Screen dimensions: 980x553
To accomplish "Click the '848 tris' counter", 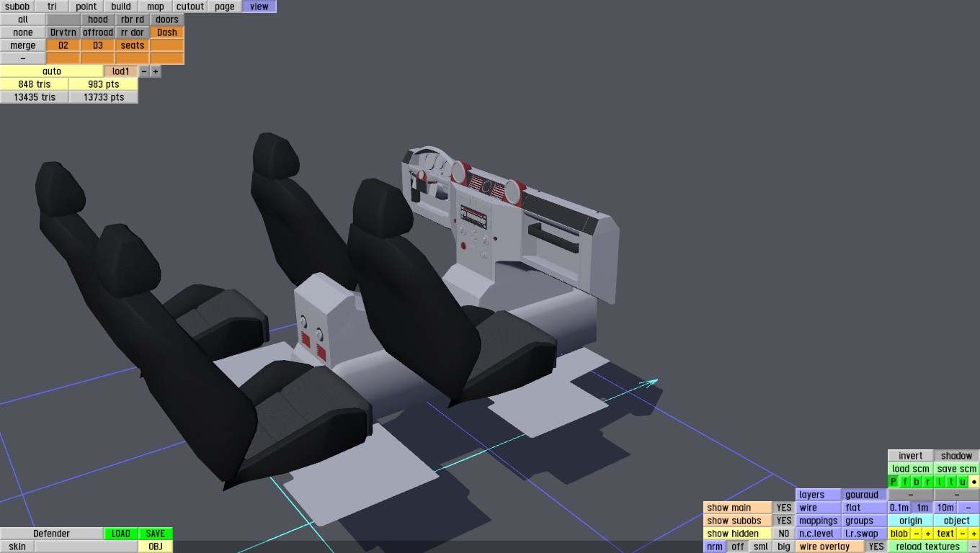I will coord(35,84).
